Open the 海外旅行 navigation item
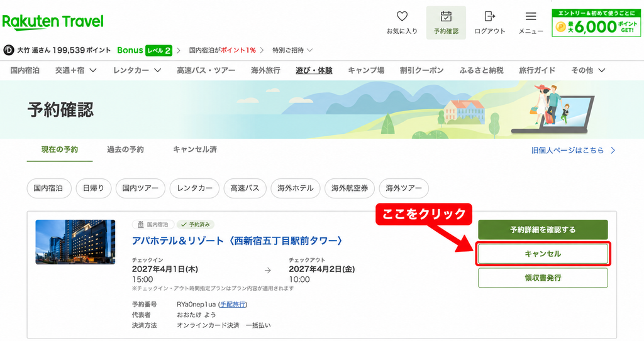The width and height of the screenshot is (644, 341). point(265,70)
